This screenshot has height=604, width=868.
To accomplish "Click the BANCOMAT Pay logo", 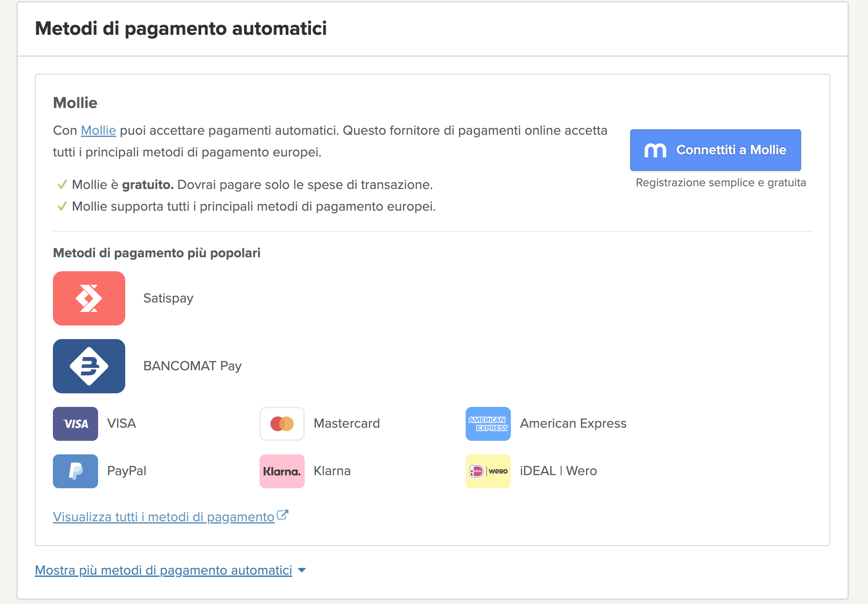I will click(89, 366).
